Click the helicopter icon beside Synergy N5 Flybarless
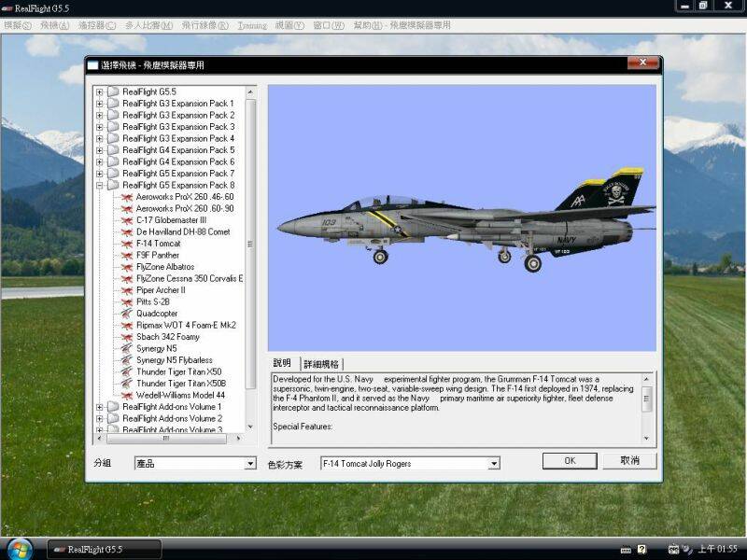The width and height of the screenshot is (747, 560). 127,360
